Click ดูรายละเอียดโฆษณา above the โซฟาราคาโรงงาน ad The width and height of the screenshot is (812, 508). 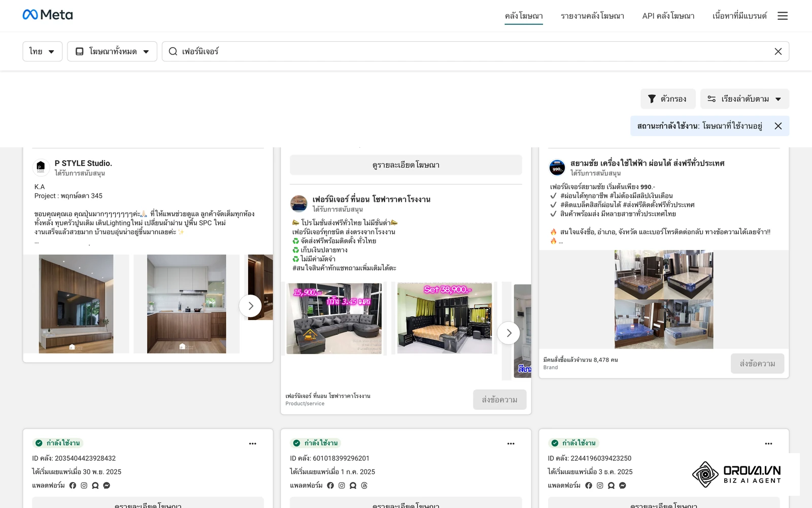(x=406, y=165)
